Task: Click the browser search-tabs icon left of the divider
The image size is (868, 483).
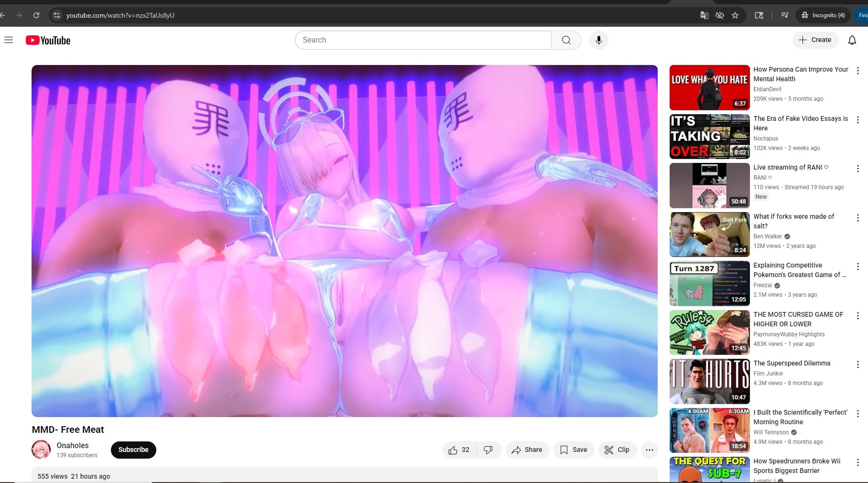Action: 759,15
